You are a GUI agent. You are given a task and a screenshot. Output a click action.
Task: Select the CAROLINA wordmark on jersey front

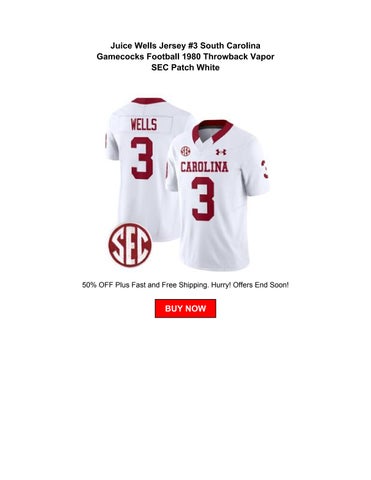[x=204, y=167]
